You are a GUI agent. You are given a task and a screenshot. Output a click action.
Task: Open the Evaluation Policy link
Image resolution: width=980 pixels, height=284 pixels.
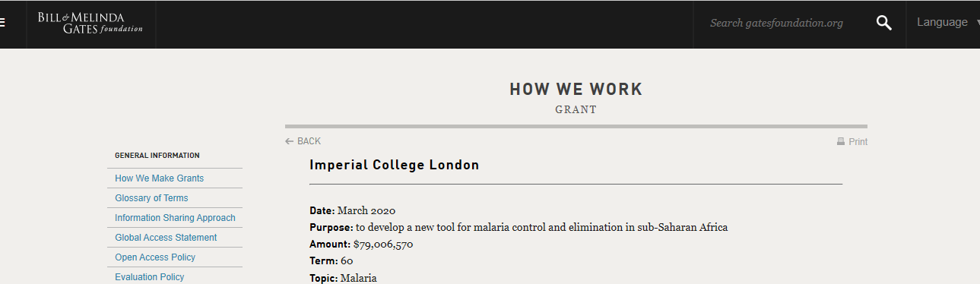pyautogui.click(x=150, y=277)
